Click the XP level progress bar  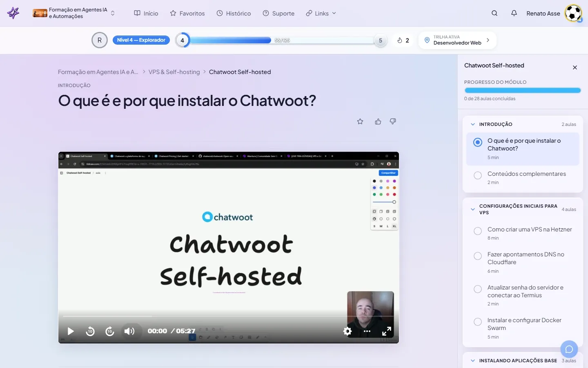pyautogui.click(x=282, y=40)
